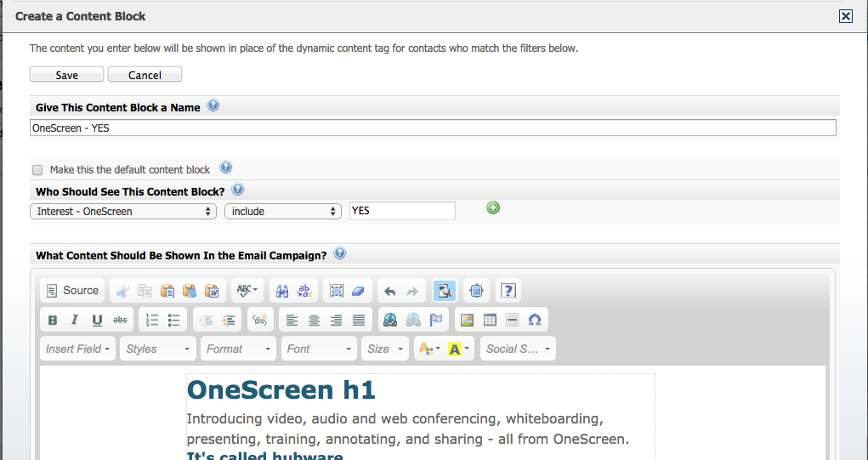The height and width of the screenshot is (460, 868).
Task: Click help icon beside What Content Should Be Shown
Action: (x=340, y=253)
